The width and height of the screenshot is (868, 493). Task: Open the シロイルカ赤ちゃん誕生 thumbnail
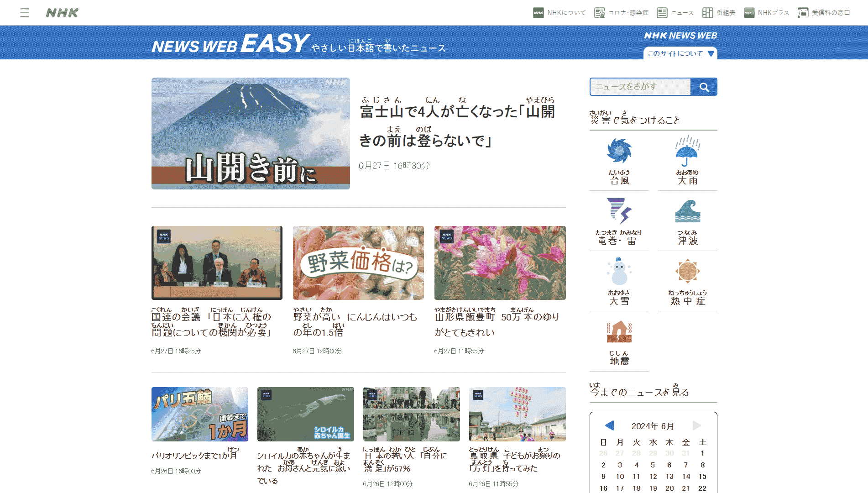[306, 414]
